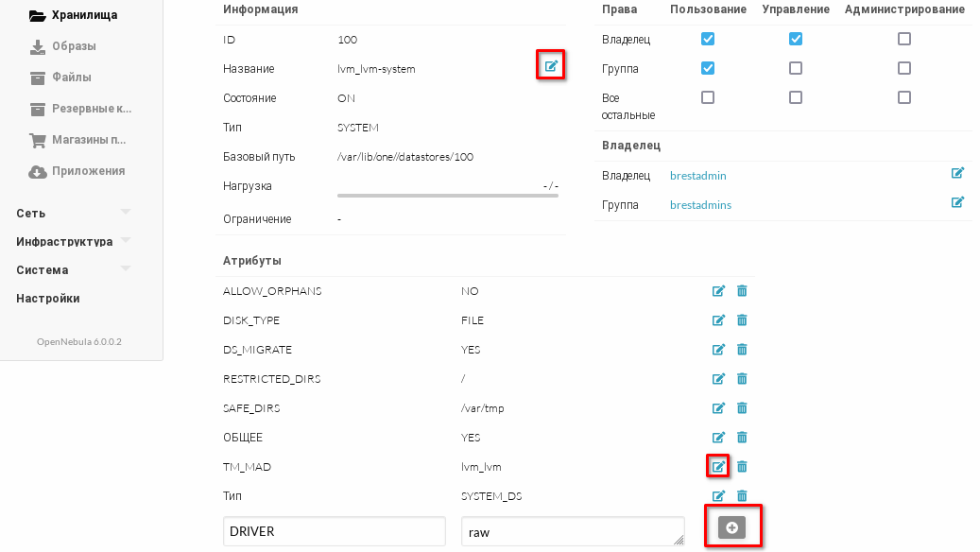Image resolution: width=980 pixels, height=552 pixels.
Task: Edit the DISK_TYPE attribute
Action: pos(718,320)
